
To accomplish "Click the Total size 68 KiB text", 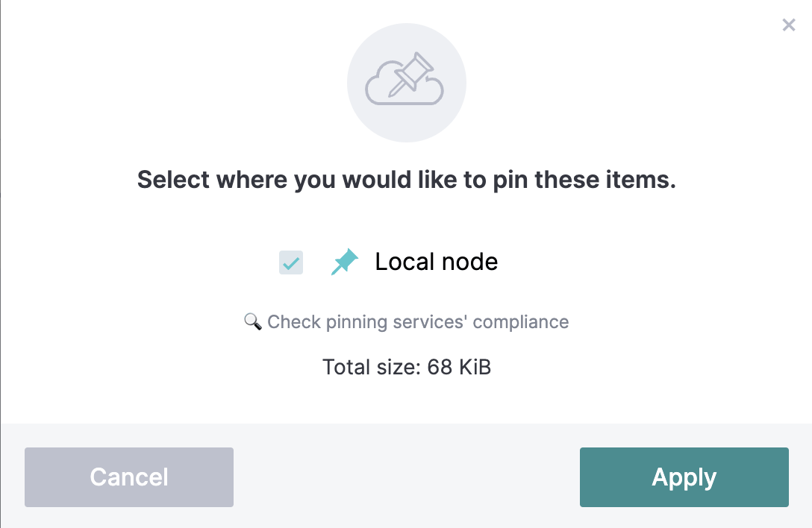I will 407,367.
